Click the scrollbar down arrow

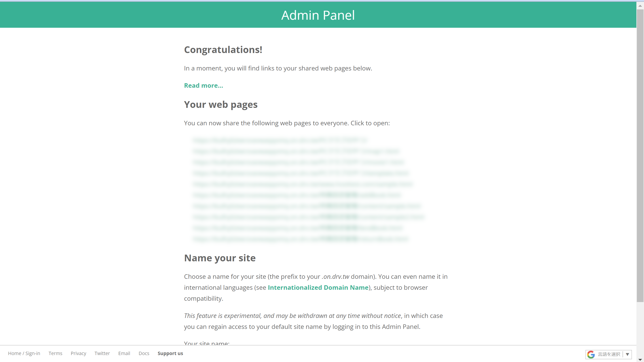(640, 360)
